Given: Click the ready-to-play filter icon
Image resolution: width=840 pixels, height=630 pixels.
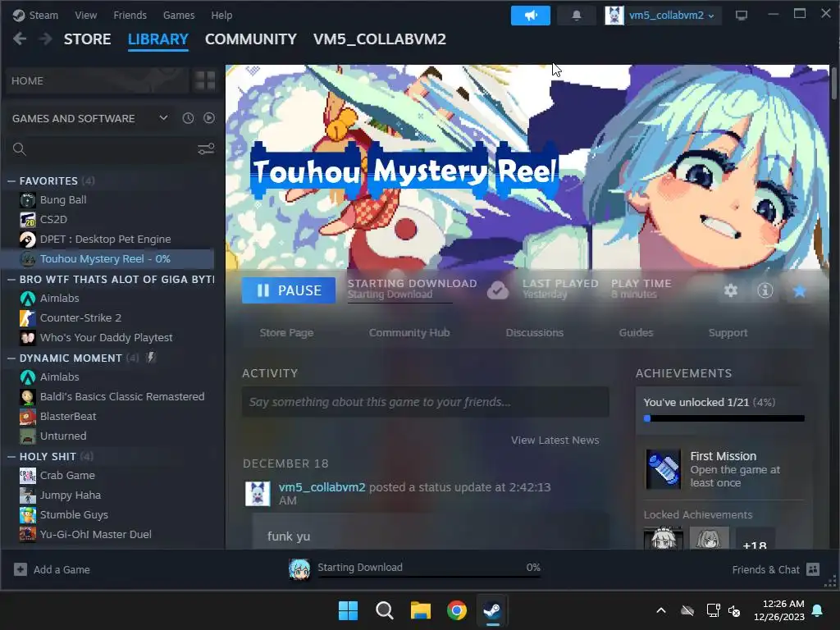Looking at the screenshot, I should pos(209,118).
